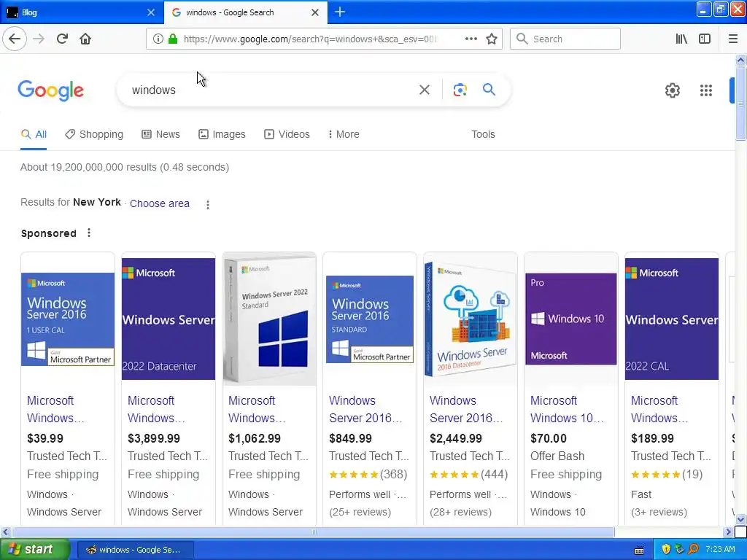Click the (444) star rating
The width and height of the screenshot is (747, 560).
pyautogui.click(x=468, y=474)
